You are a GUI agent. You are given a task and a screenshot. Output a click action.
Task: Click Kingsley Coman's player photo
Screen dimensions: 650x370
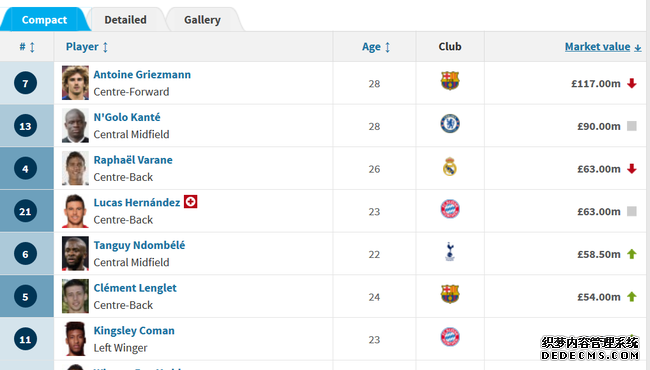(75, 339)
